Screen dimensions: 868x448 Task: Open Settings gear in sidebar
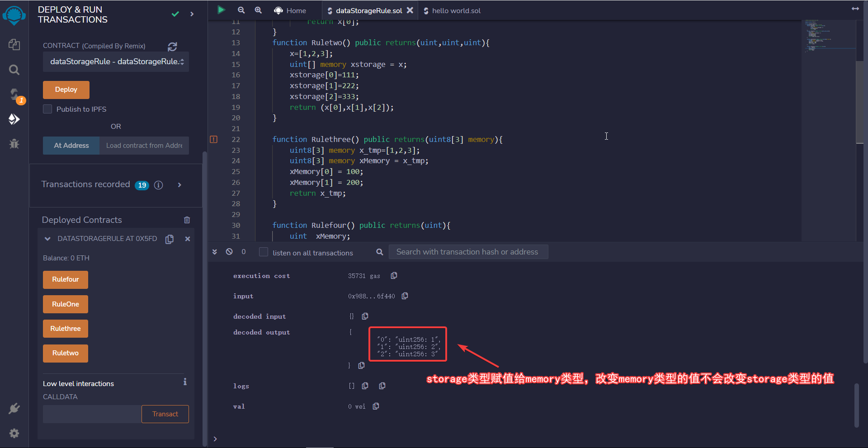[x=14, y=433]
